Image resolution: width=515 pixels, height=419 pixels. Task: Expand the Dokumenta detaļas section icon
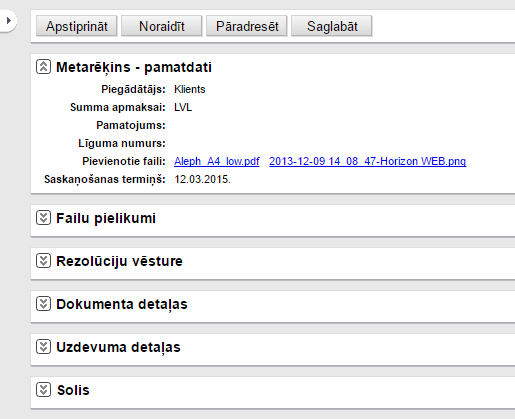click(43, 304)
